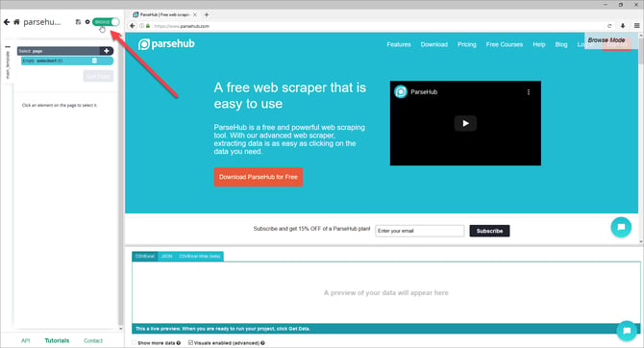Image resolution: width=644 pixels, height=348 pixels.
Task: Click the greyed Get Data button
Action: click(98, 76)
